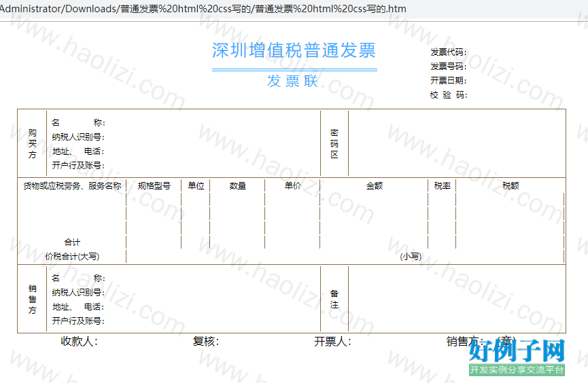Viewport: 588px width, 383px height.
Task: Click the 开票人 footer label
Action: pyautogui.click(x=332, y=342)
